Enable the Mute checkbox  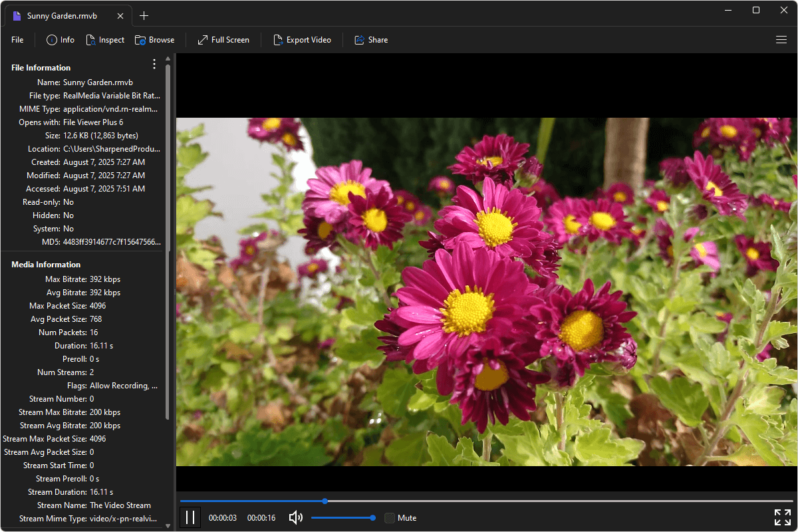[390, 517]
